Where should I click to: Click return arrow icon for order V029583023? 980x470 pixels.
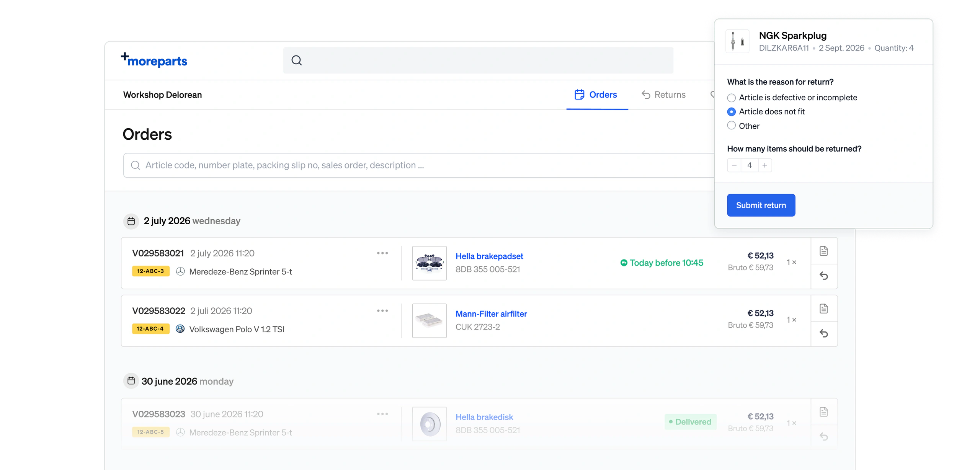pyautogui.click(x=823, y=437)
